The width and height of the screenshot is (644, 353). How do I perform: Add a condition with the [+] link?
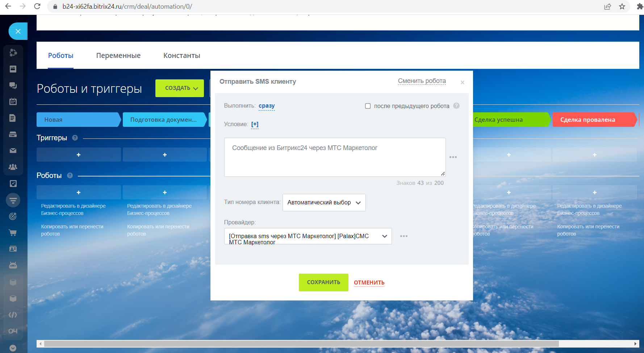pos(255,124)
